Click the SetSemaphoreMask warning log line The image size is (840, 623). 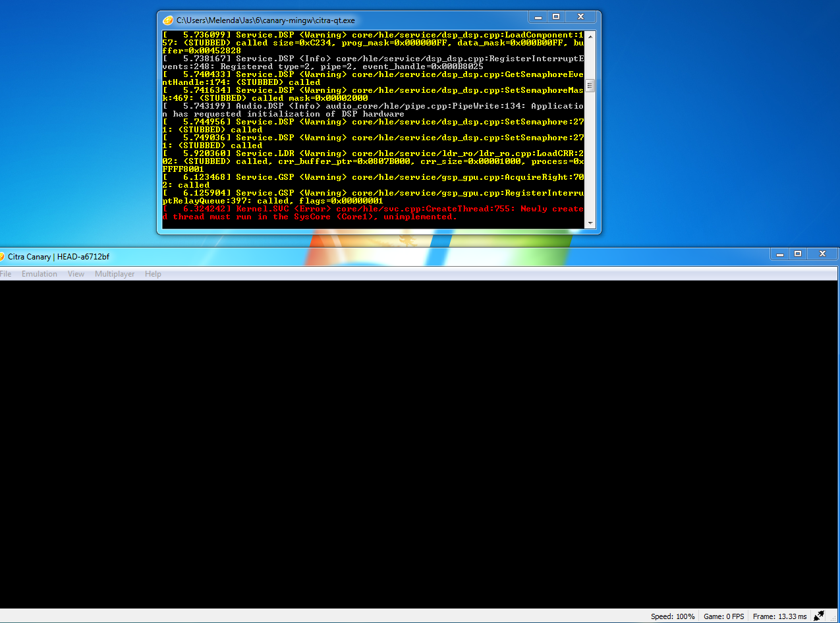point(374,94)
